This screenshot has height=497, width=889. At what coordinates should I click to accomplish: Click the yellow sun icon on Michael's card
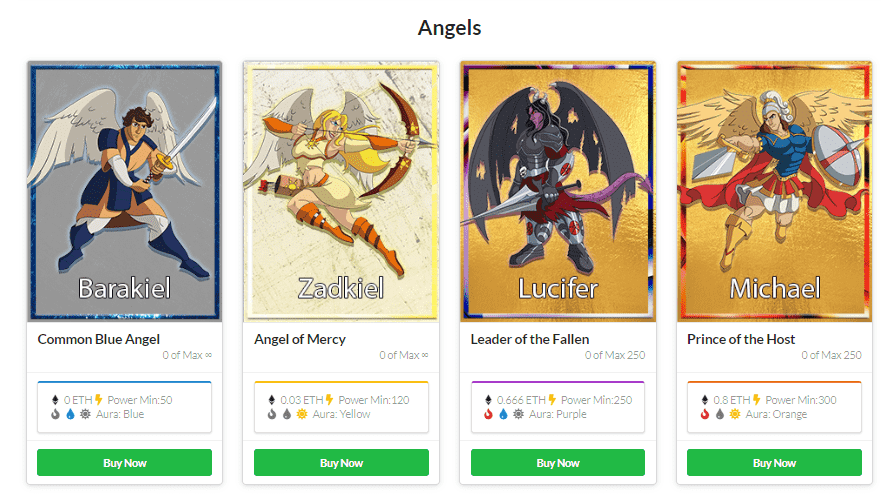[735, 414]
